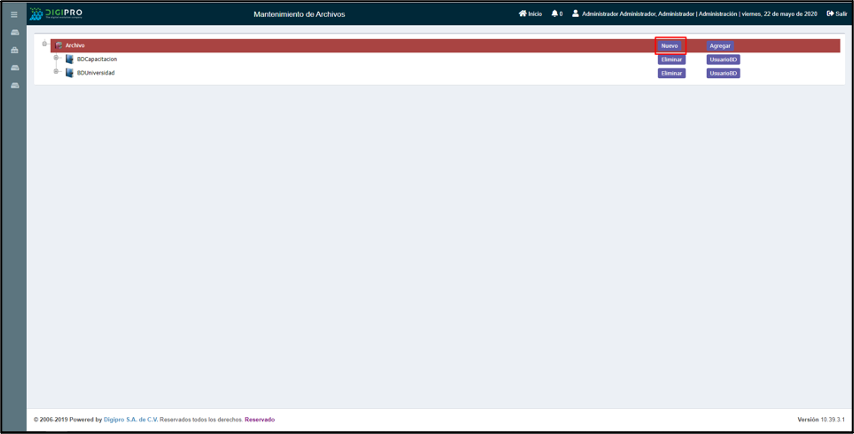This screenshot has width=854, height=434.
Task: Expand the BDCapacitacion tree node
Action: pyautogui.click(x=56, y=58)
